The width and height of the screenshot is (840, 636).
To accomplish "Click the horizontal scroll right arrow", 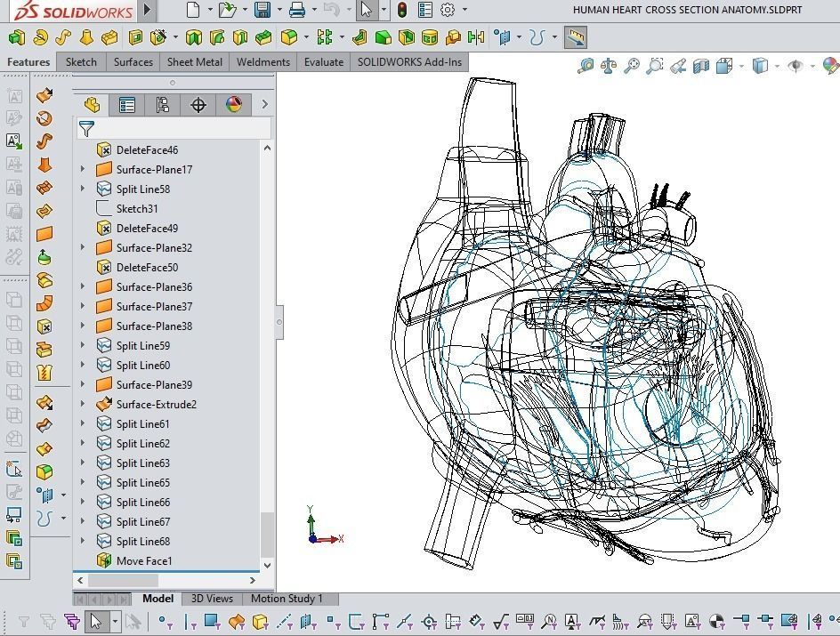I will pos(253,580).
